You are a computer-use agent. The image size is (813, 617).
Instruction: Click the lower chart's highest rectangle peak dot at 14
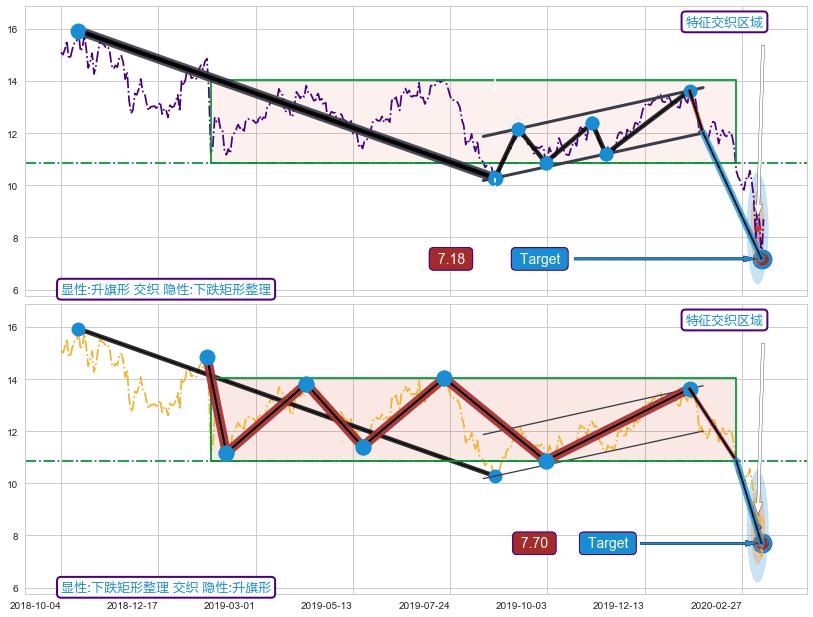444,378
